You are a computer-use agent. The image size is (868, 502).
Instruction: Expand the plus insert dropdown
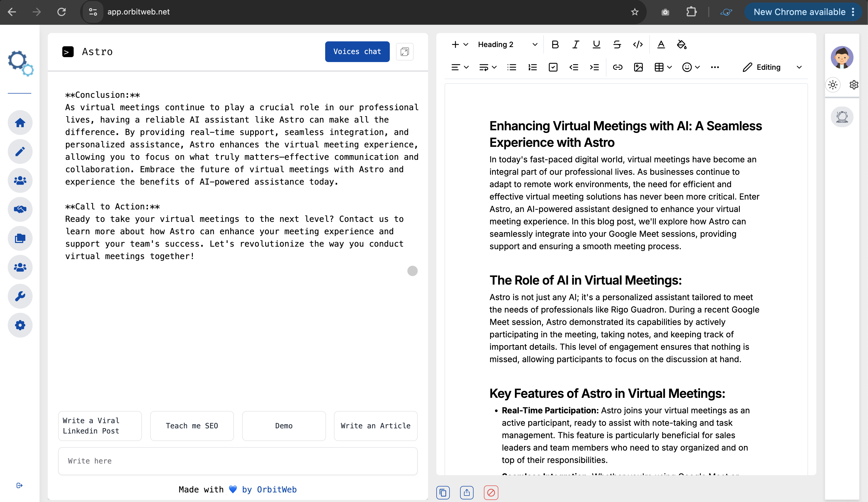point(460,44)
